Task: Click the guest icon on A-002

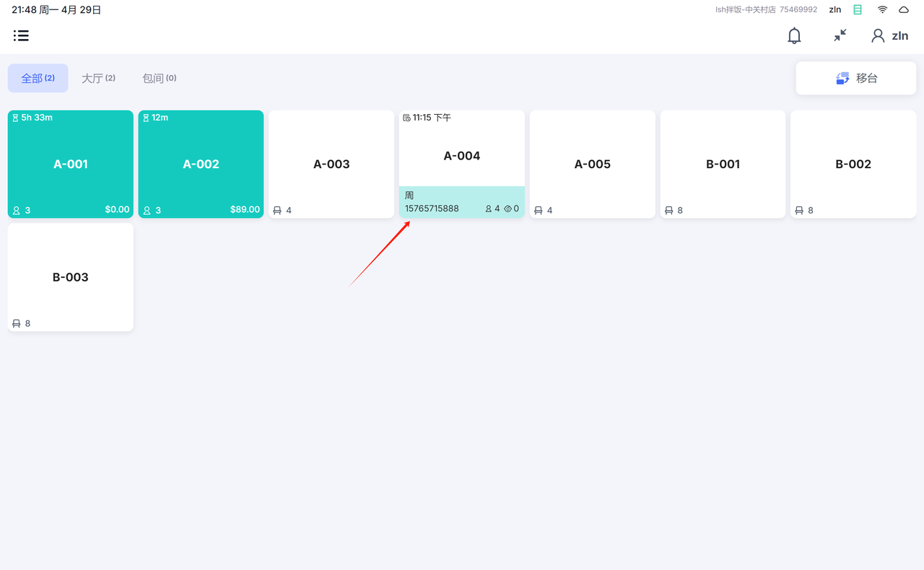Action: tap(147, 211)
